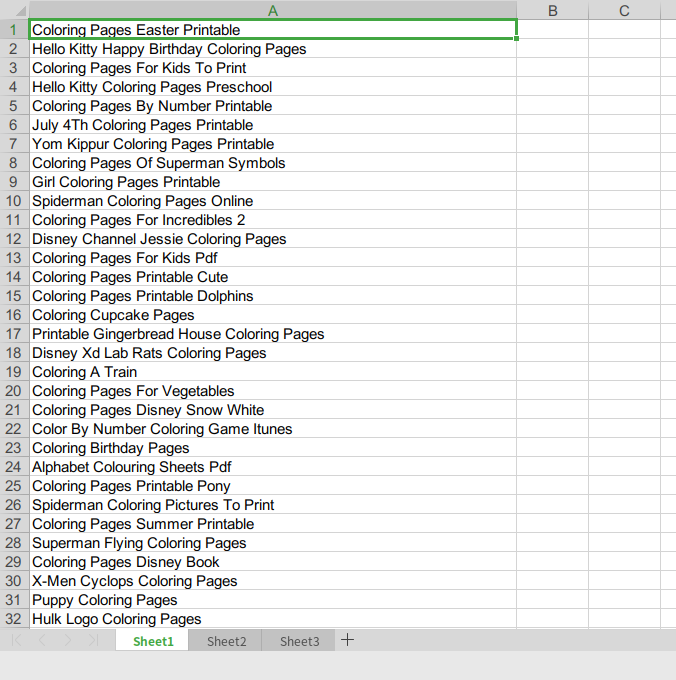Viewport: 676px width, 680px height.
Task: Select row 32 header
Action: pyautogui.click(x=14, y=619)
